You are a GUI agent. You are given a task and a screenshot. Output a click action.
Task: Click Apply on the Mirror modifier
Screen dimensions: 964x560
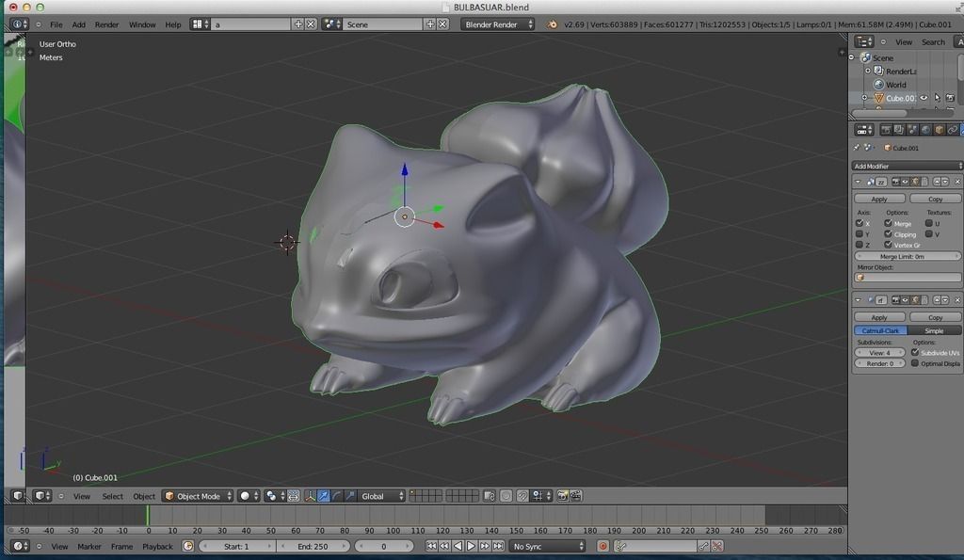tap(879, 200)
